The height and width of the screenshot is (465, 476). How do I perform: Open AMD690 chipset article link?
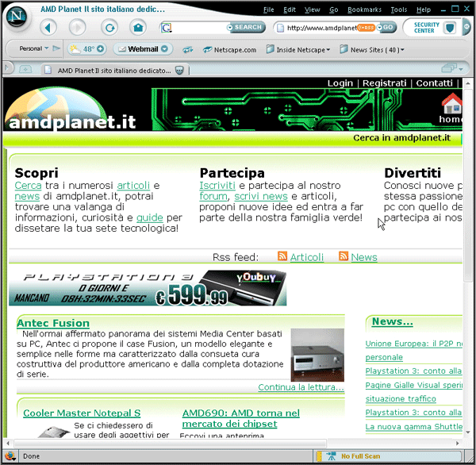tap(240, 418)
